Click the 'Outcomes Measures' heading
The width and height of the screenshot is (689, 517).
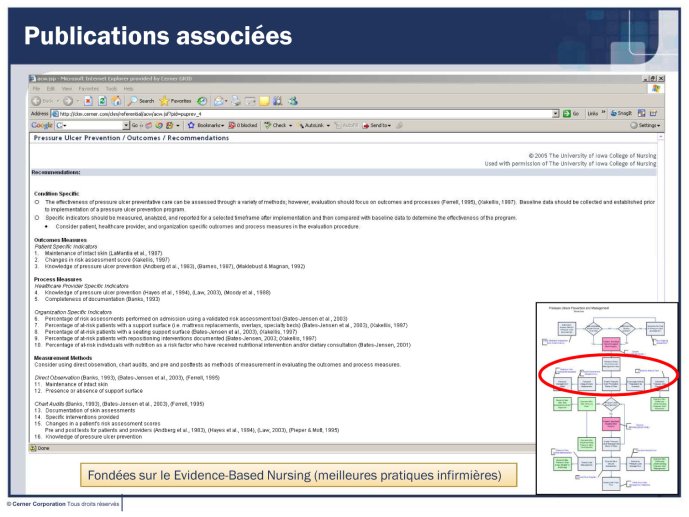tap(61, 240)
